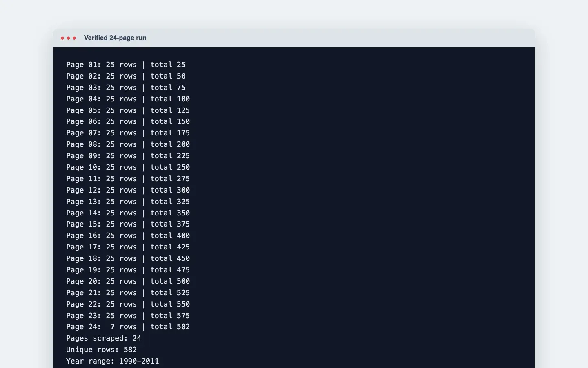This screenshot has height=368, width=588.
Task: Select the 'Page 11' line with total 275
Action: (128, 179)
